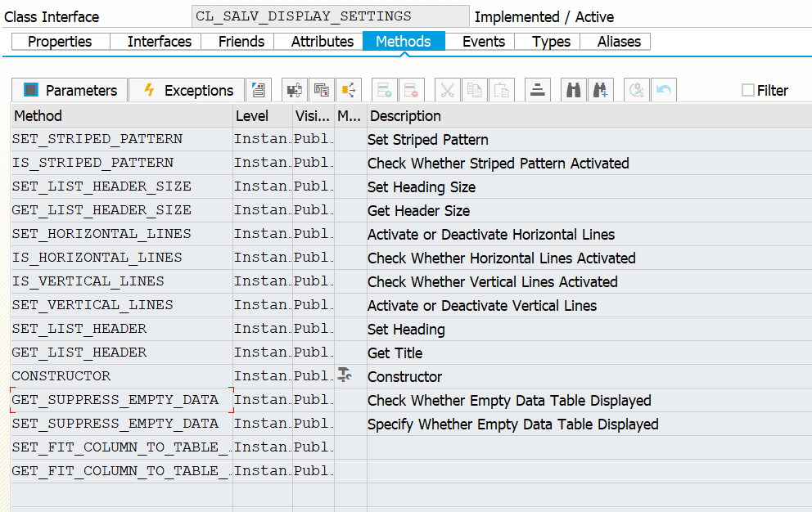Click 'Activate or Deactivate Vertical Lines' description
This screenshot has width=812, height=512.
click(x=482, y=306)
